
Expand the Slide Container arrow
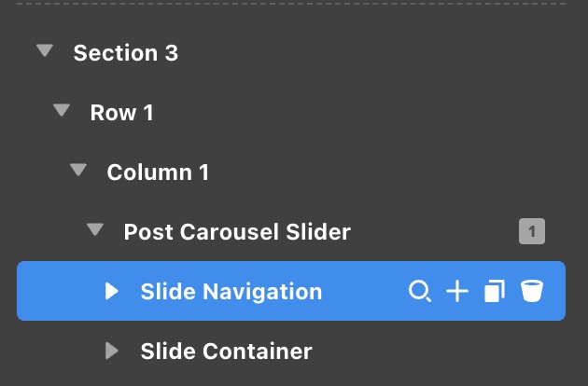pyautogui.click(x=112, y=351)
